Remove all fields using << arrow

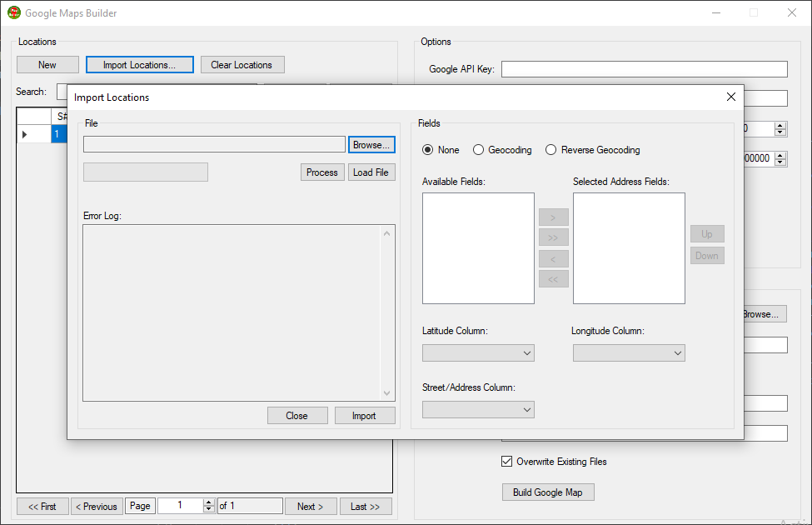[x=553, y=278]
